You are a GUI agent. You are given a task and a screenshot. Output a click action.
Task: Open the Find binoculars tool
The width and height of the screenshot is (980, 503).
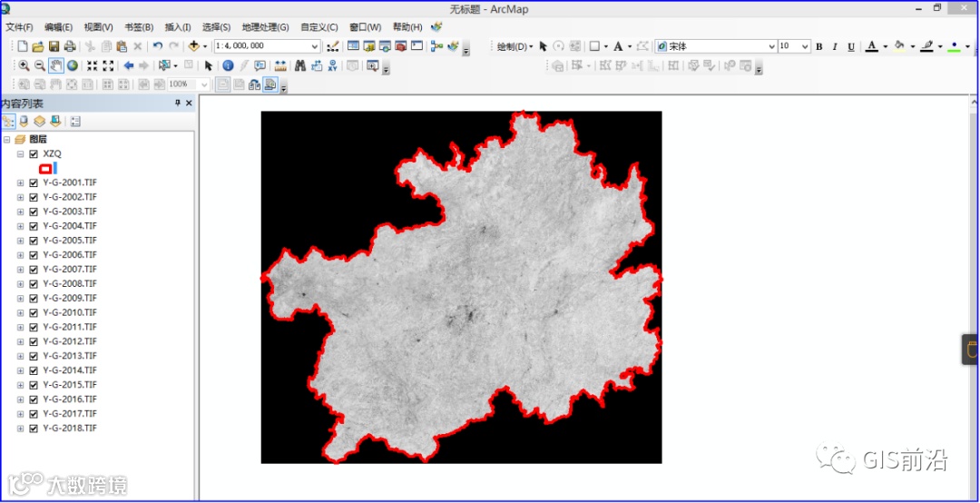(299, 65)
